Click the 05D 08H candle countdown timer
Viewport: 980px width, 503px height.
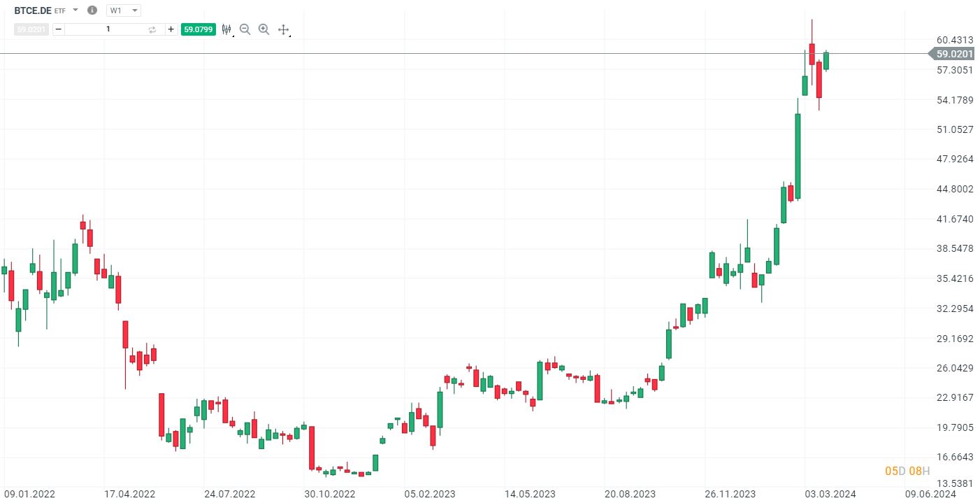click(907, 471)
